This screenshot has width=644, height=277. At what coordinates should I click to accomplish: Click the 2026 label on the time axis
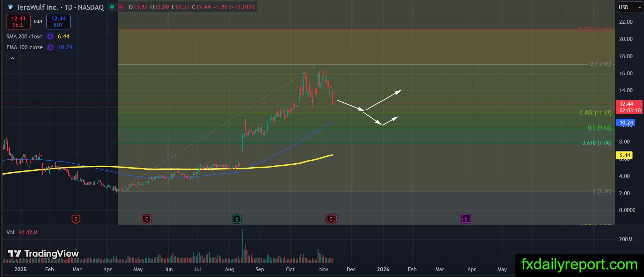(383, 269)
